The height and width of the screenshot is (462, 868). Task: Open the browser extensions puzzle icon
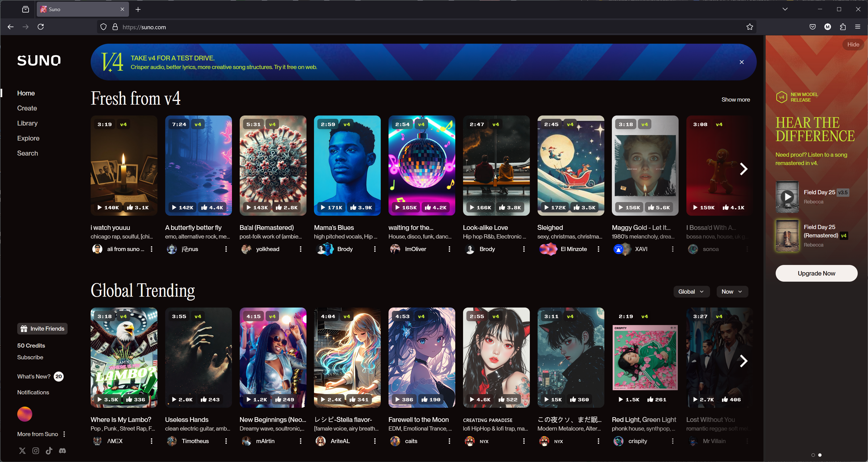pos(843,27)
